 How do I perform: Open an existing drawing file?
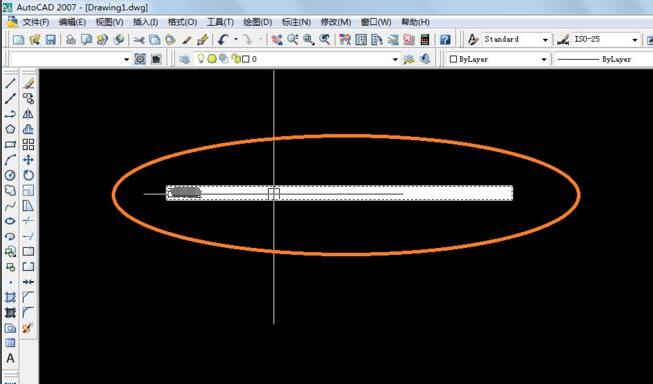click(35, 40)
